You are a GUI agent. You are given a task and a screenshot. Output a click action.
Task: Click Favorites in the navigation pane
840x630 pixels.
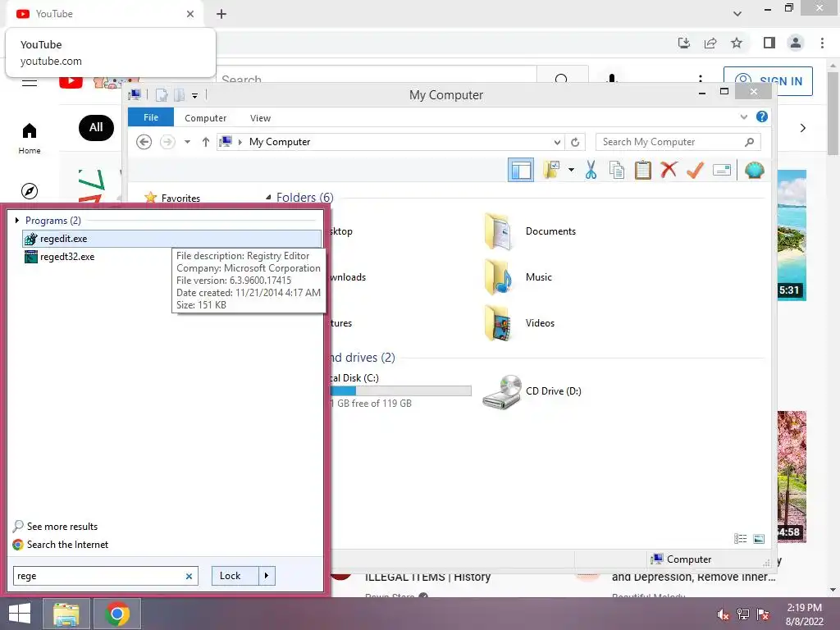(180, 199)
